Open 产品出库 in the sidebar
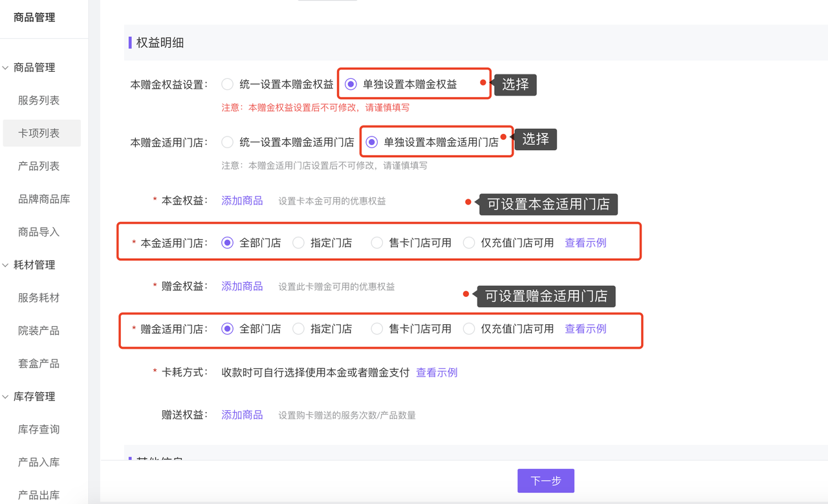The height and width of the screenshot is (504, 828). 39,495
